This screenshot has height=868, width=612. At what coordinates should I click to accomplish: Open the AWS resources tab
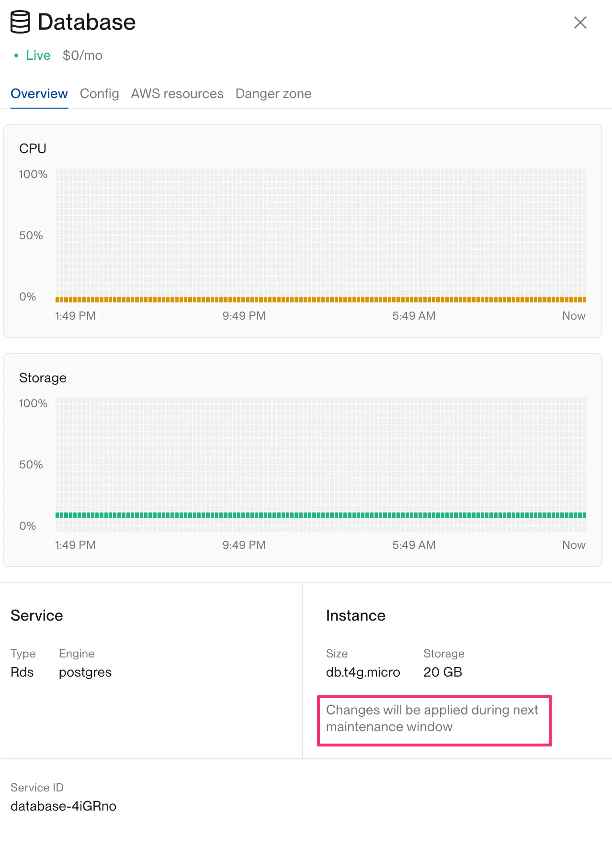coord(177,94)
